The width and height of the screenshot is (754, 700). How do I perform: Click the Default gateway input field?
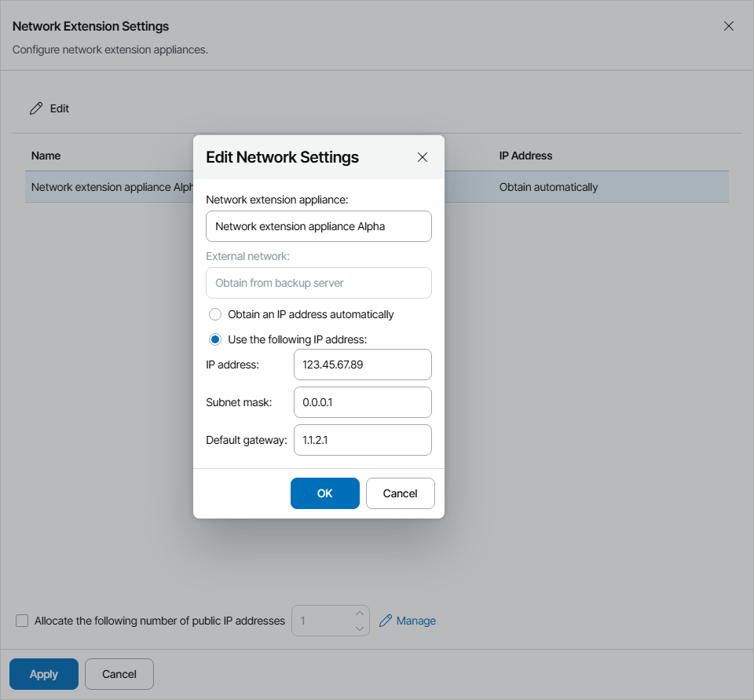363,440
